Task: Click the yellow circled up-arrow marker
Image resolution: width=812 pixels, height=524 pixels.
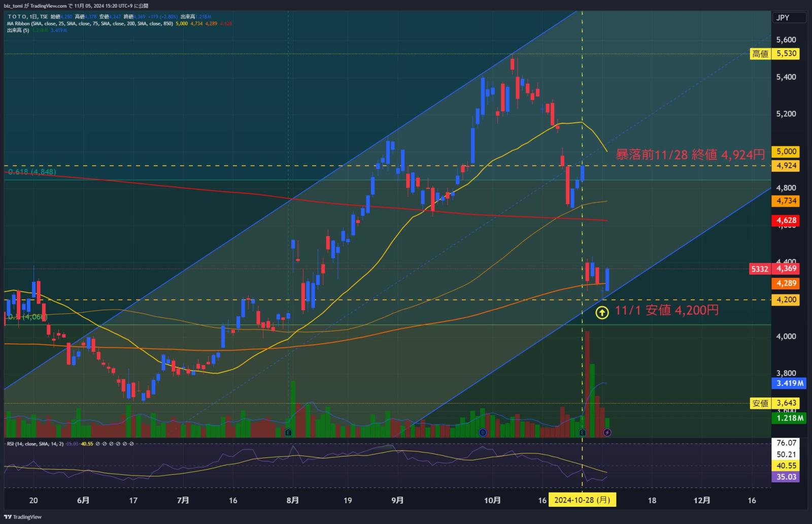Action: pos(602,312)
